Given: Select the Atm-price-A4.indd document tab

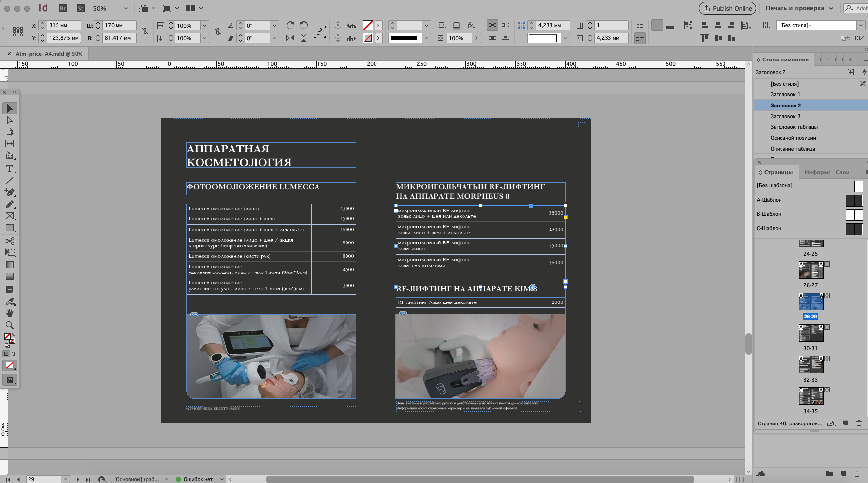Looking at the screenshot, I should [x=49, y=54].
